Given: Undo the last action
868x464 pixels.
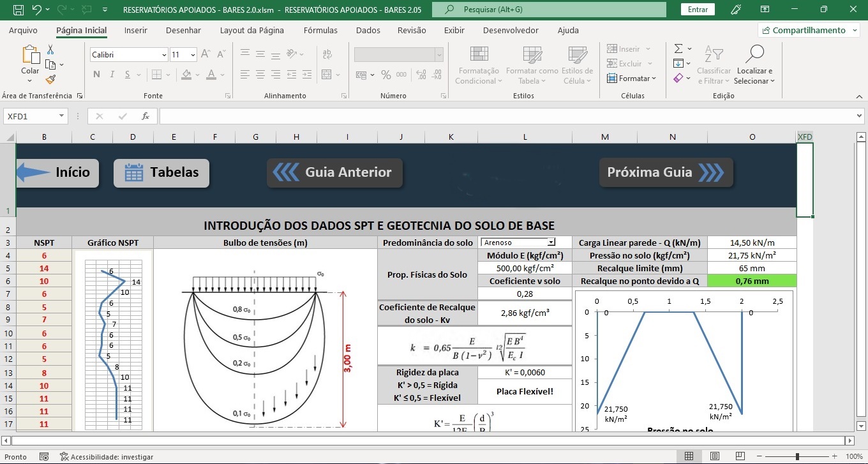Looking at the screenshot, I should [x=36, y=10].
